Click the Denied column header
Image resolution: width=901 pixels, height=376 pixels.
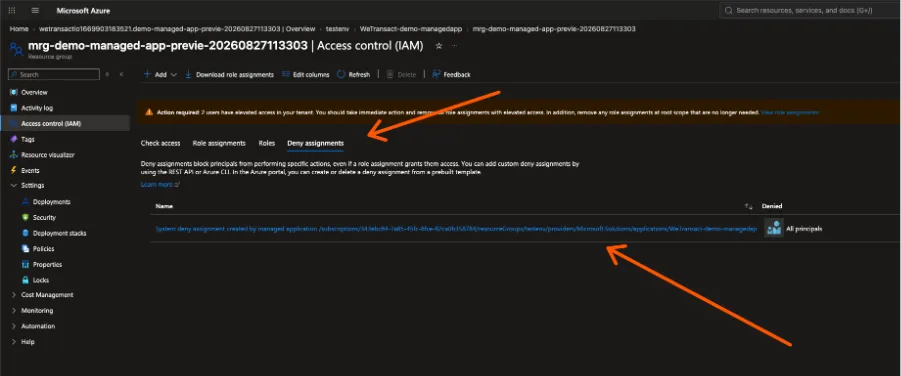click(772, 206)
